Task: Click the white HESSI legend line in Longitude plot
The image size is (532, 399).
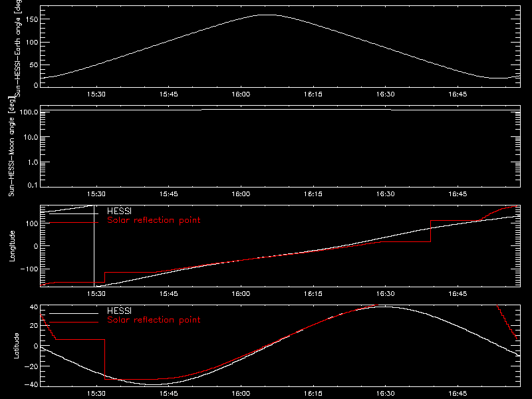Action: coord(74,213)
